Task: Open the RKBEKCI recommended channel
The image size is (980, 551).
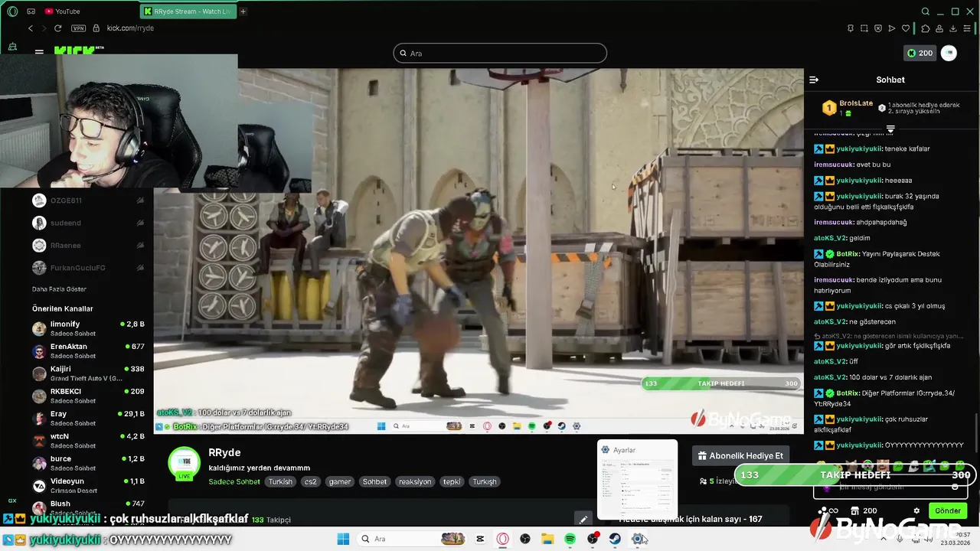Action: 88,396
